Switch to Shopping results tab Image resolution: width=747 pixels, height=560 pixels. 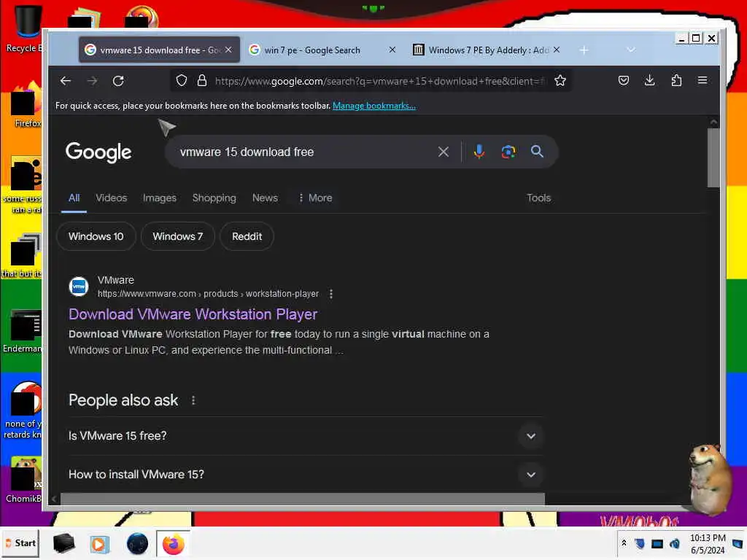click(x=214, y=198)
